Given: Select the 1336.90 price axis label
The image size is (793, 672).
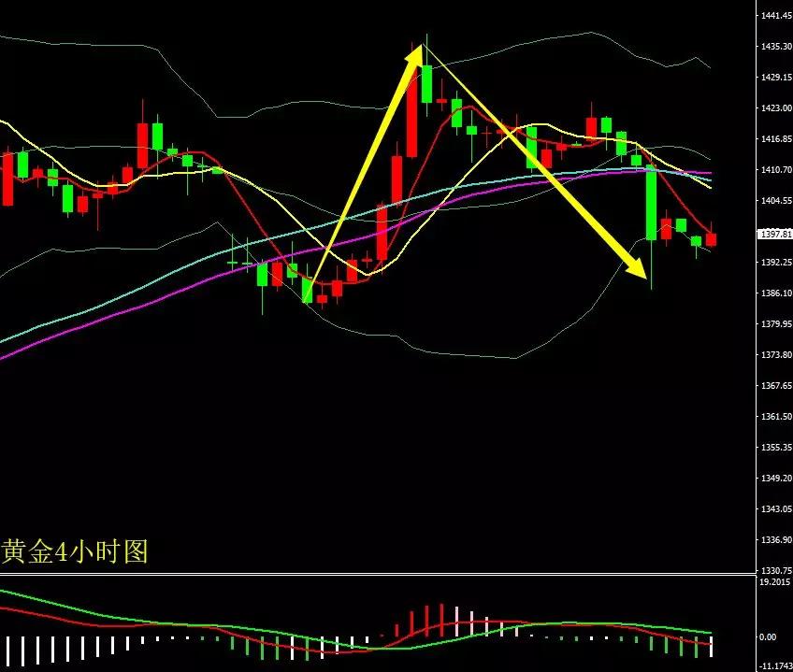Looking at the screenshot, I should coord(776,540).
